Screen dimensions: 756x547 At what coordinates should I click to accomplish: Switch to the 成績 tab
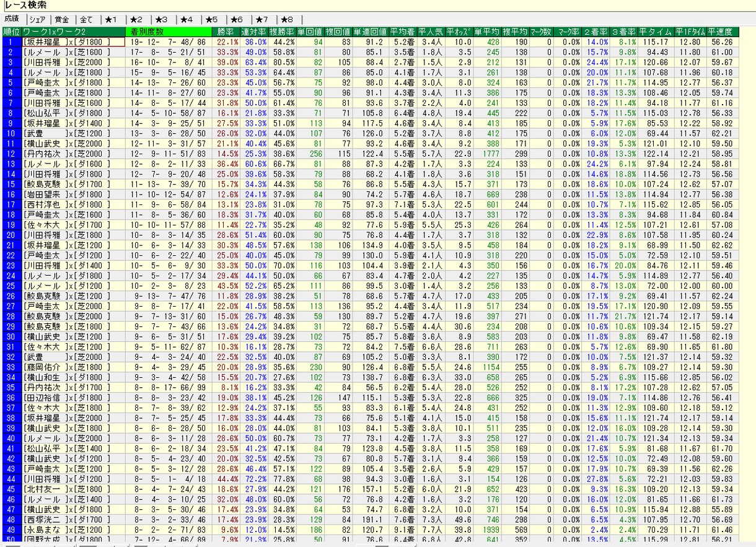click(12, 19)
